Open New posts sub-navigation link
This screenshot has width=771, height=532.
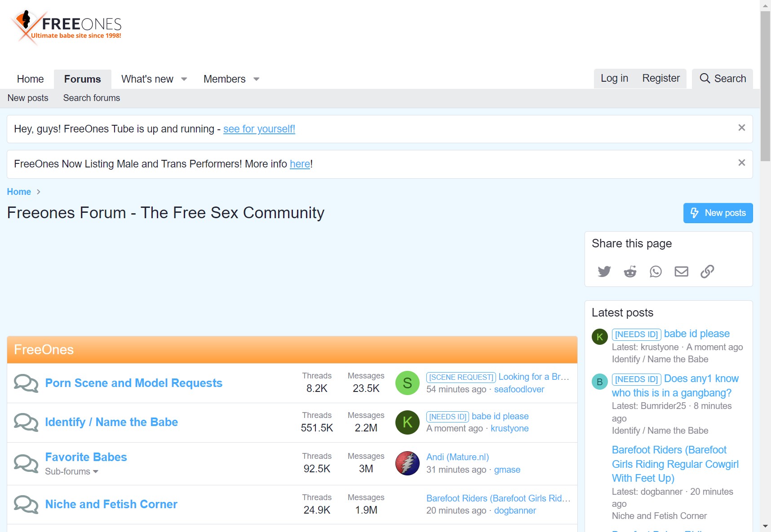tap(28, 98)
